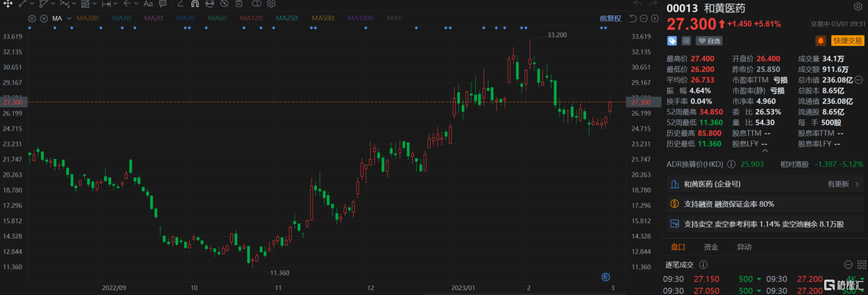Viewport: 868px width, 295px height.
Task: Click MA120 indicator label
Action: [x=251, y=18]
